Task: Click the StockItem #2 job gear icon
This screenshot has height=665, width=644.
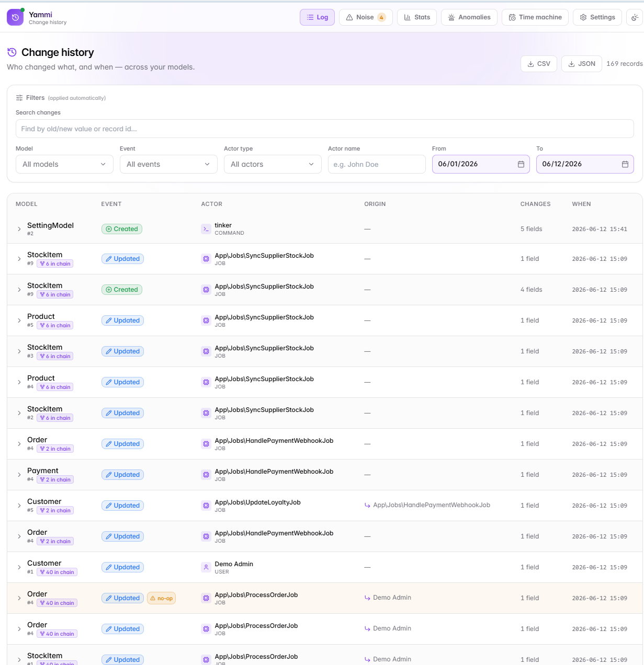Action: pyautogui.click(x=206, y=413)
